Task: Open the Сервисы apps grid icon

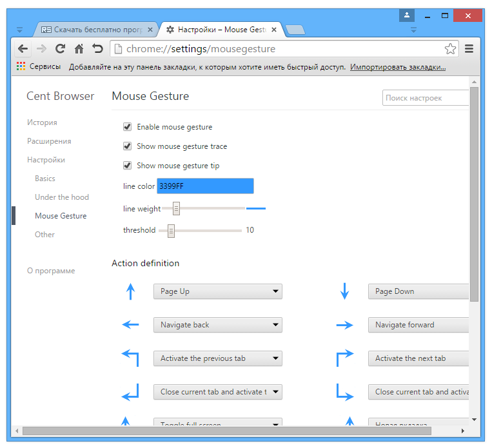Action: pos(21,66)
